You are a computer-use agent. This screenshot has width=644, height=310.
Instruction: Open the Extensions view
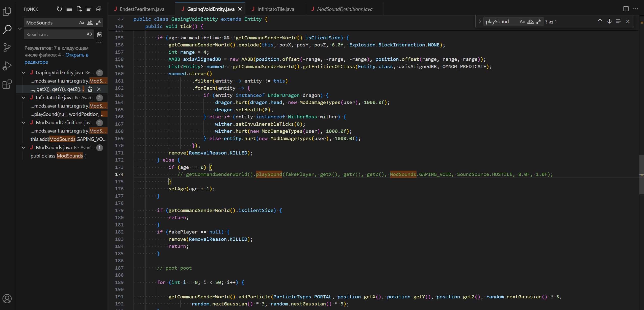[x=7, y=84]
